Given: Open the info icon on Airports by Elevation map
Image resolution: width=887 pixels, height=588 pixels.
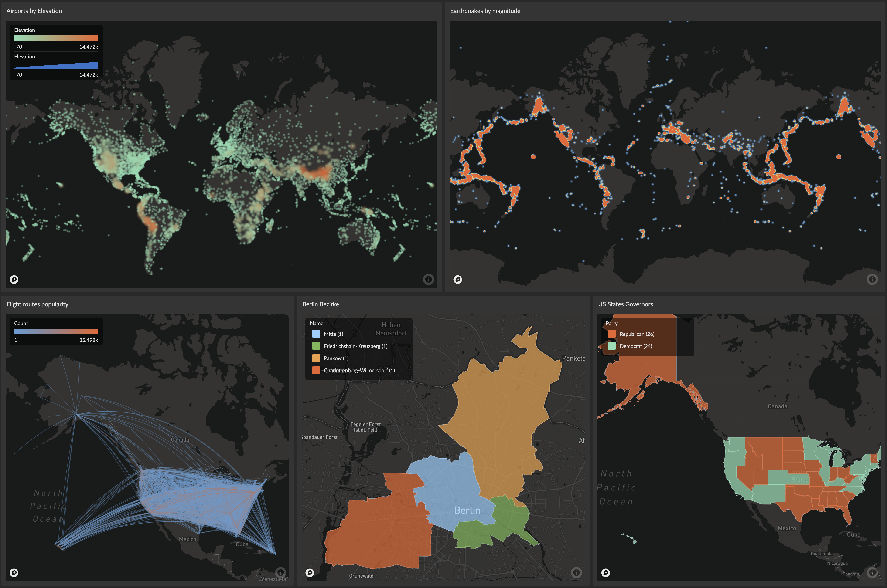Looking at the screenshot, I should tap(429, 279).
